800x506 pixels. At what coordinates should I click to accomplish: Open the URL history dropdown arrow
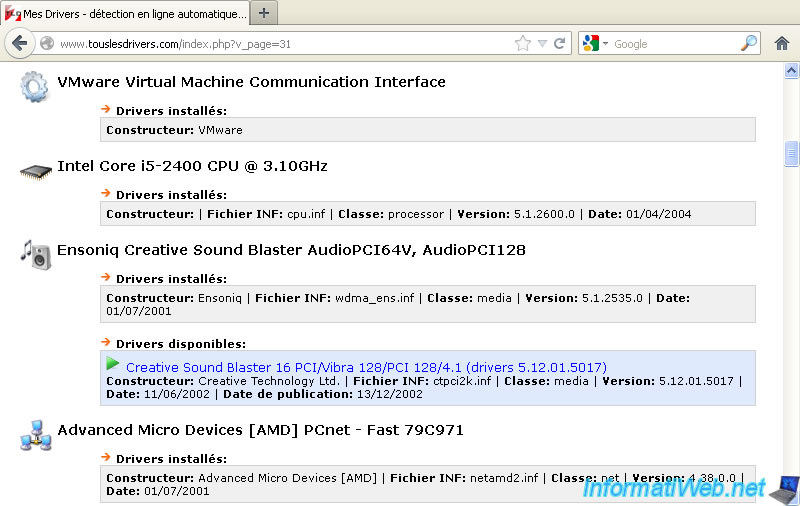[542, 44]
